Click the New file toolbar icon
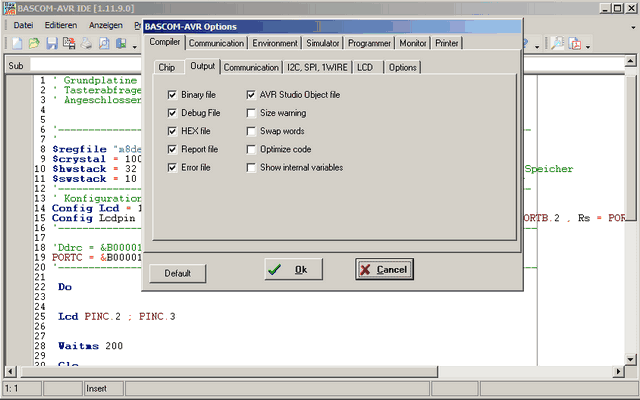This screenshot has width=640, height=400. point(17,43)
